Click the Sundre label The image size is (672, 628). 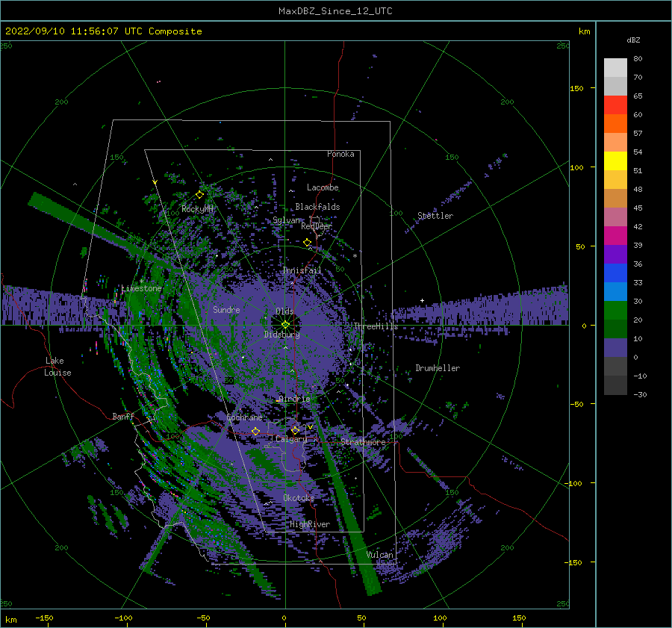coord(226,309)
